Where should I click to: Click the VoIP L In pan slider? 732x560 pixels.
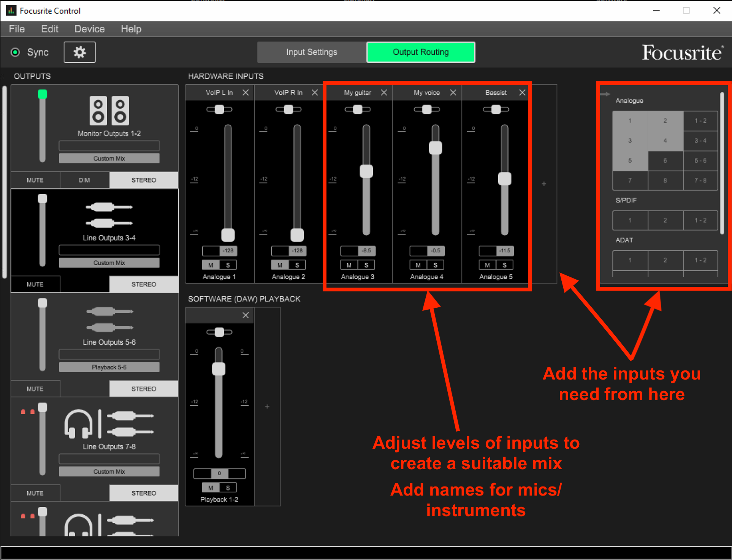[219, 109]
